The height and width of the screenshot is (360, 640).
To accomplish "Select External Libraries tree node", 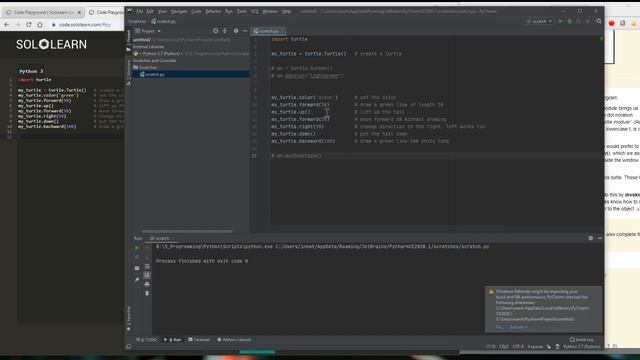I will click(x=148, y=47).
